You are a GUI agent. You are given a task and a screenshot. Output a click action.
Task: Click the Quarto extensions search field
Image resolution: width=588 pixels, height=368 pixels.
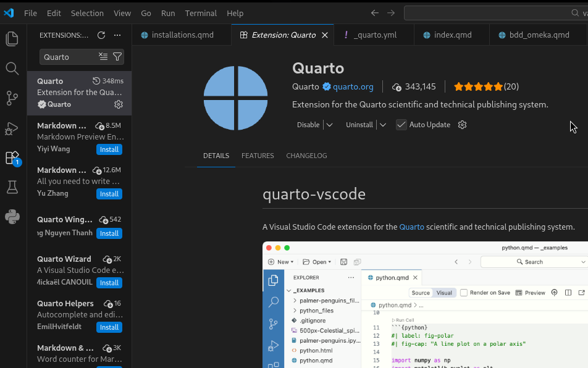(68, 57)
